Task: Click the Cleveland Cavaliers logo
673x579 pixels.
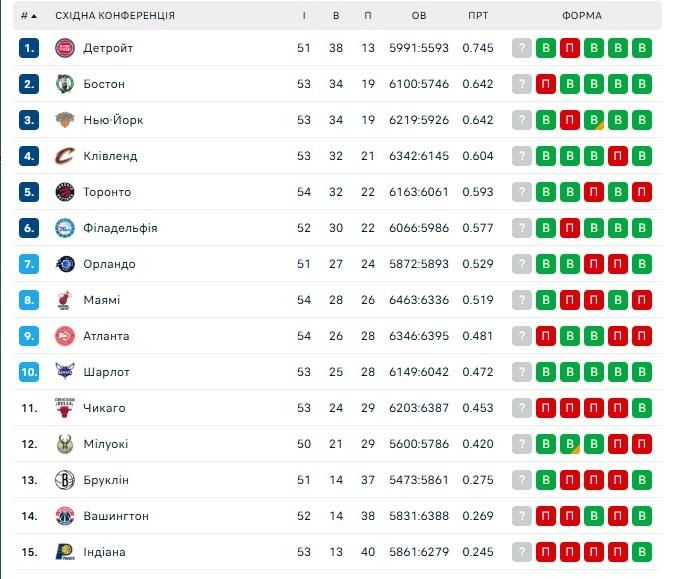Action: click(x=65, y=156)
